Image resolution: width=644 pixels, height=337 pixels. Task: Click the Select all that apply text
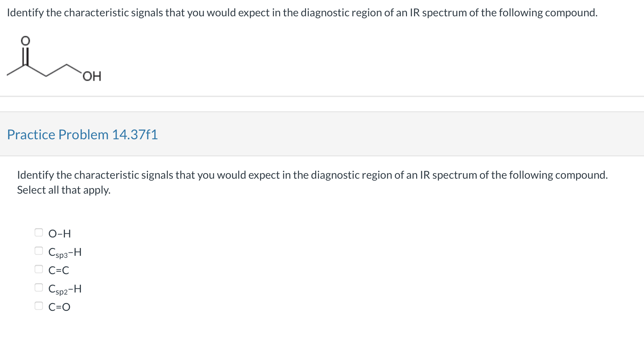pyautogui.click(x=64, y=190)
